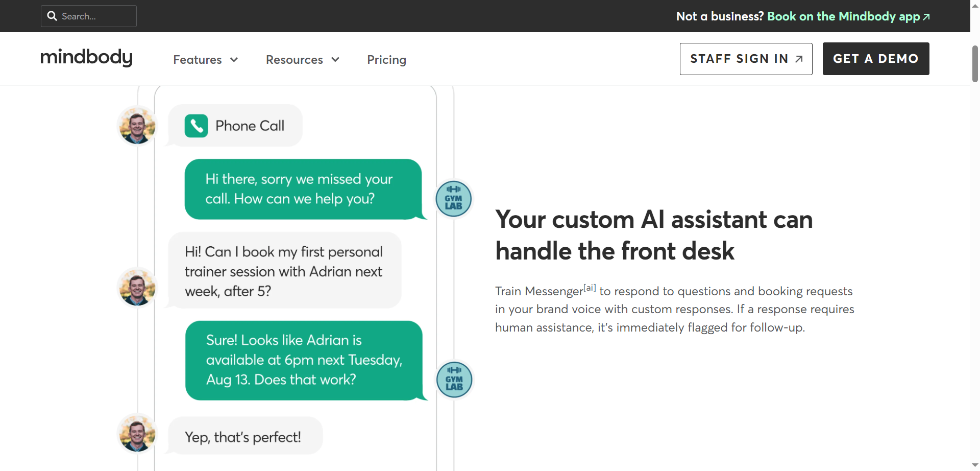Screen dimensions: 980x471
Task: Click the STAFF SIGN IN button
Action: click(746, 59)
